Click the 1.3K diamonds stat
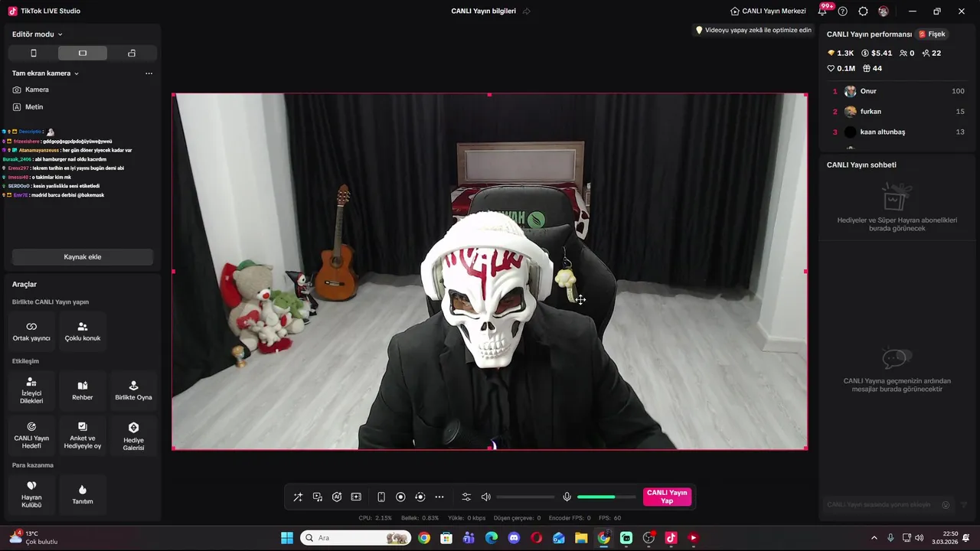The image size is (980, 551). click(x=841, y=54)
